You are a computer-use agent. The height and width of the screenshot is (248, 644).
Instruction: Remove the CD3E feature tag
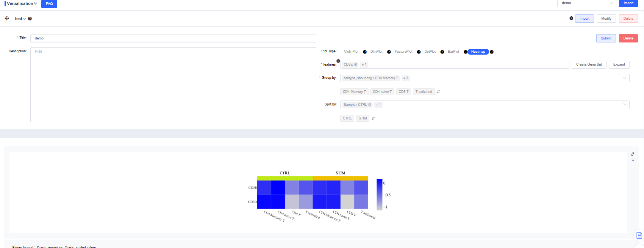[x=356, y=64]
